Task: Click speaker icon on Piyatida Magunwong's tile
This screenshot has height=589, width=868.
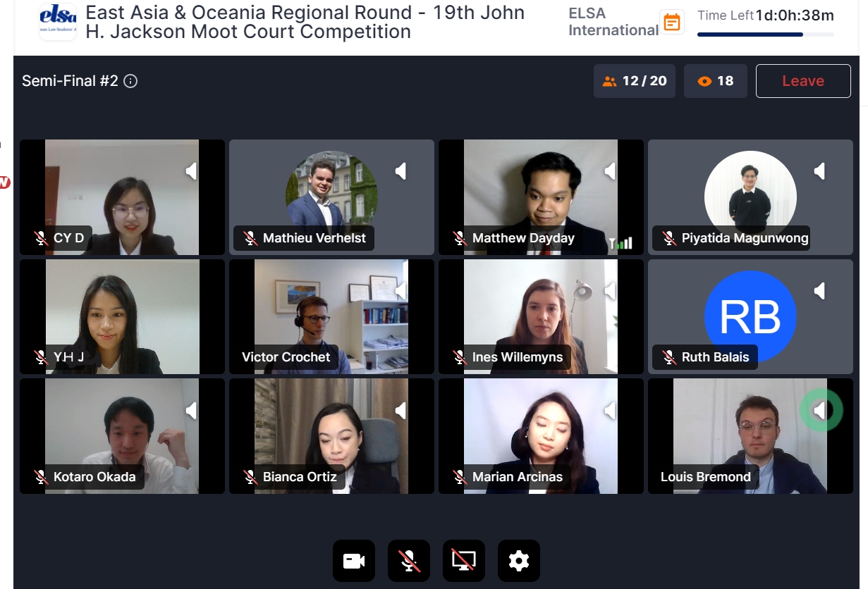Action: pos(820,171)
